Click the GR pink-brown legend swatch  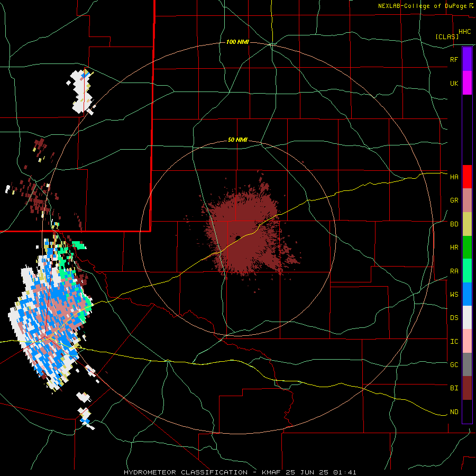(467, 200)
